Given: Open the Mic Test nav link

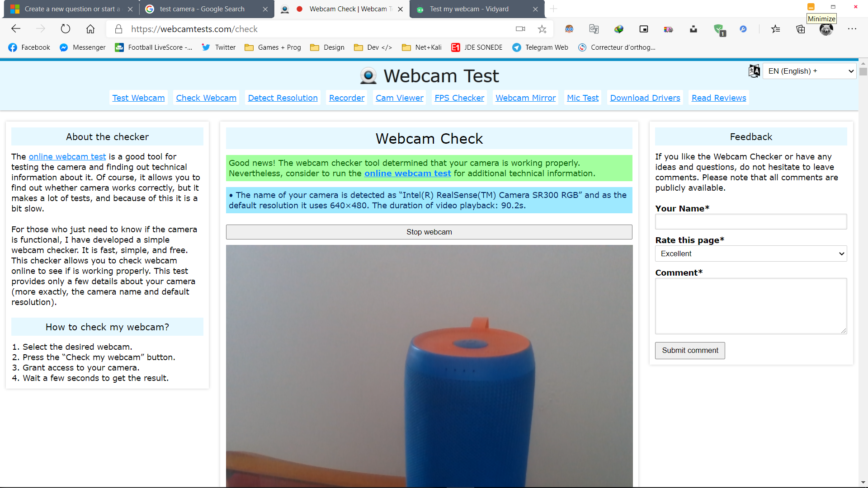Looking at the screenshot, I should pyautogui.click(x=583, y=98).
